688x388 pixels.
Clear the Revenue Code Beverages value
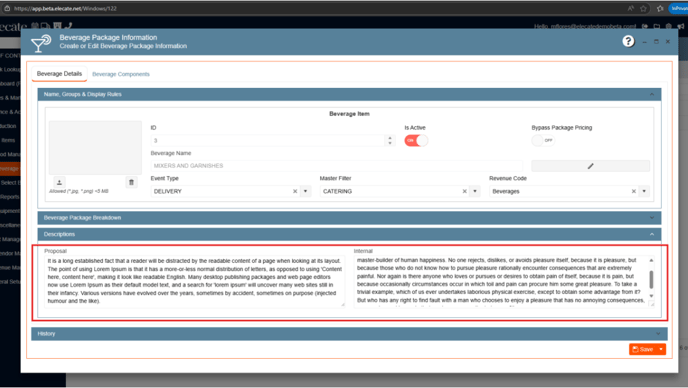click(634, 191)
